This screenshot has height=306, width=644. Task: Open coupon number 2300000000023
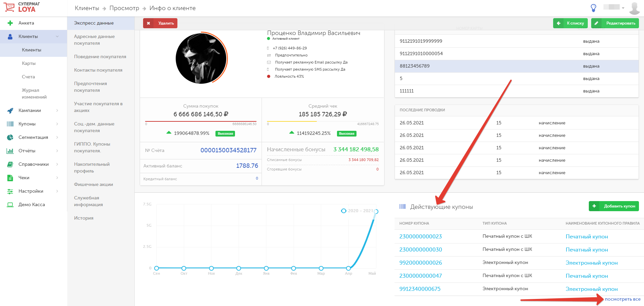pos(420,237)
